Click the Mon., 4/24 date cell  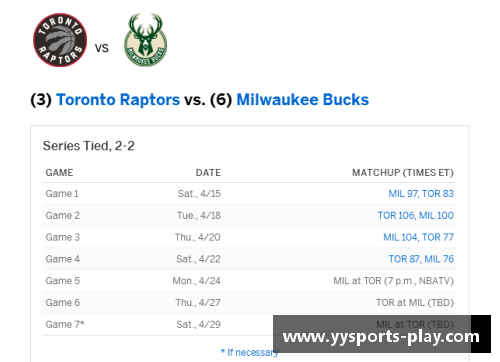[196, 281]
